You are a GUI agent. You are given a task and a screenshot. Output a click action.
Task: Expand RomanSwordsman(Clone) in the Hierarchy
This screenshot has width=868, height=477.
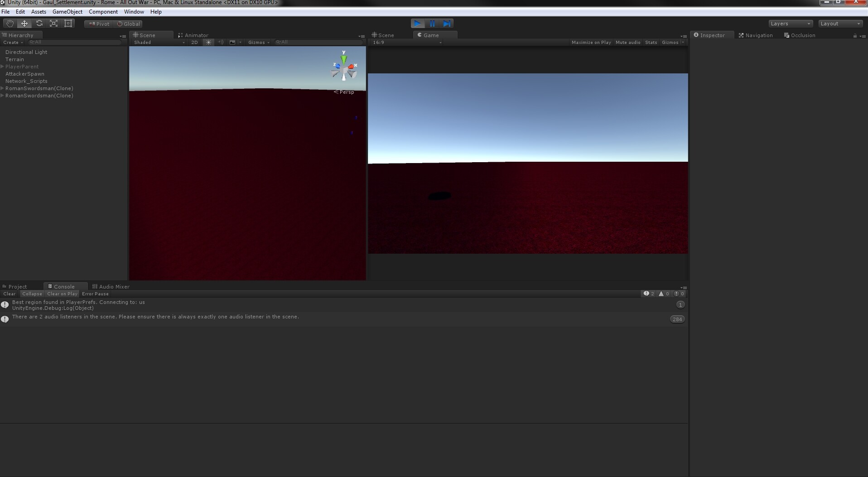coord(3,88)
